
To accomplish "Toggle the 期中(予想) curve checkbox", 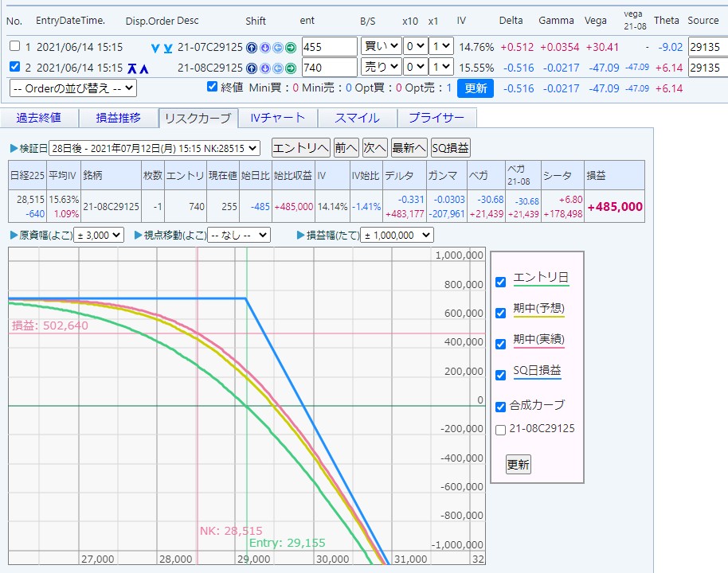I will pyautogui.click(x=500, y=314).
